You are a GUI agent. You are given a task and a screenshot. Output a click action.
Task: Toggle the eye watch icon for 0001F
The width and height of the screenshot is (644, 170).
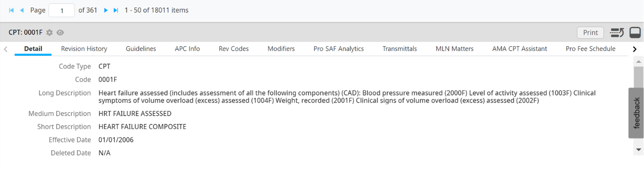tap(60, 33)
